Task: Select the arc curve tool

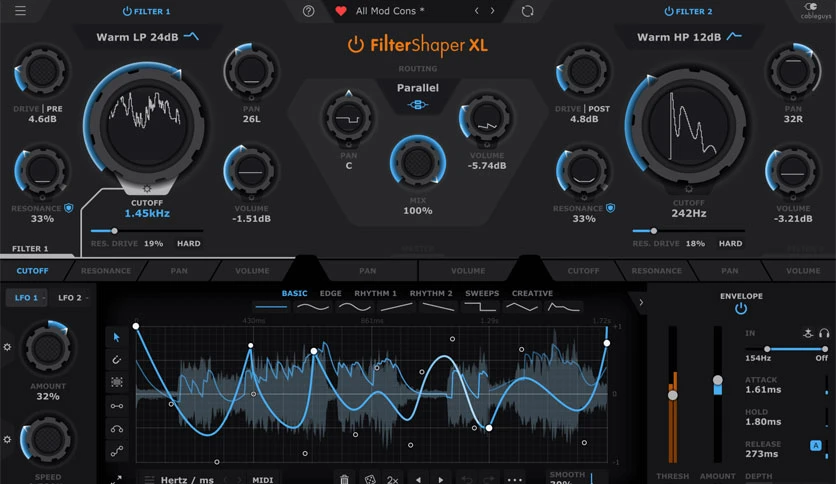Action: 117,429
